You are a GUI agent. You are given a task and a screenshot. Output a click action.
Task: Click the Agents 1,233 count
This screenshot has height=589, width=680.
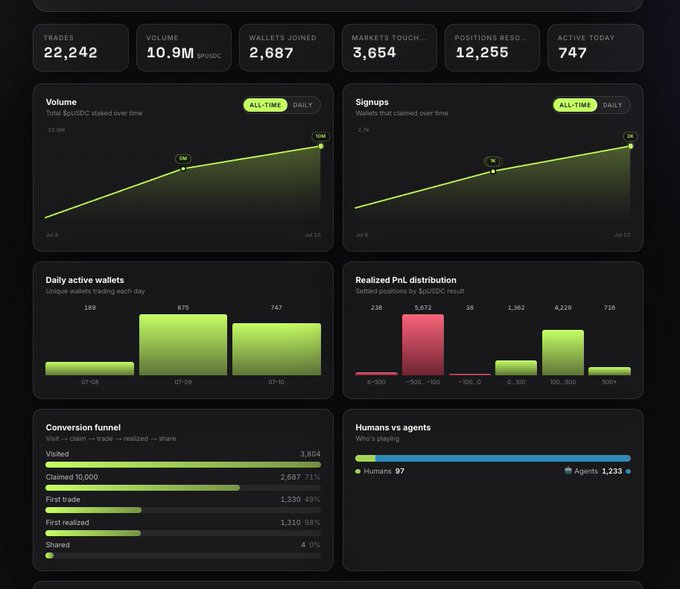pos(612,471)
